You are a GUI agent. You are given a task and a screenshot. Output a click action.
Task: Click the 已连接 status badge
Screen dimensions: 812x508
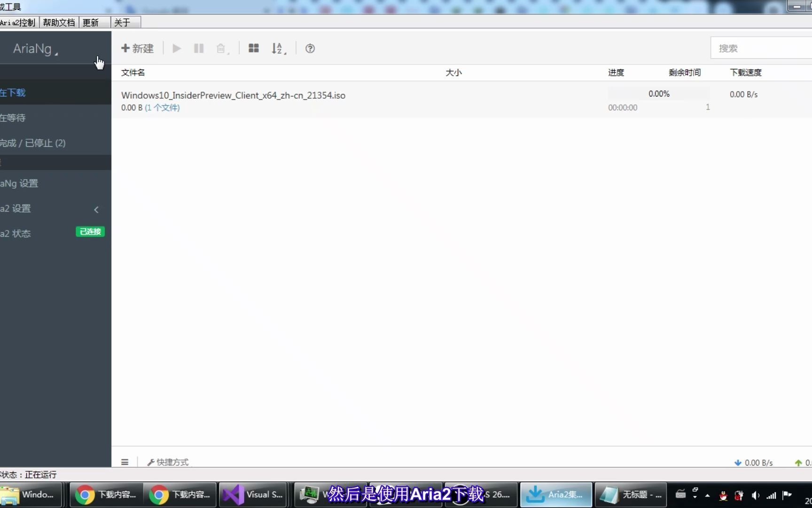click(x=90, y=231)
